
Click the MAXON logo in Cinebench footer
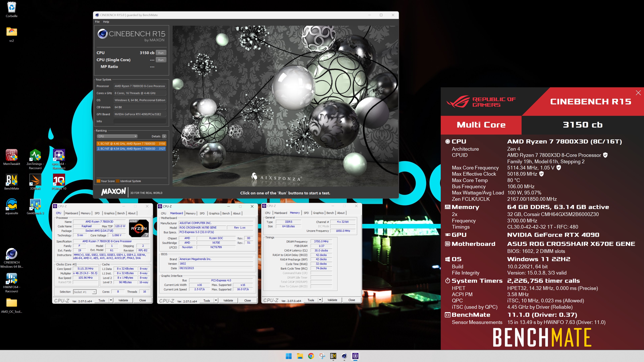[x=114, y=192]
